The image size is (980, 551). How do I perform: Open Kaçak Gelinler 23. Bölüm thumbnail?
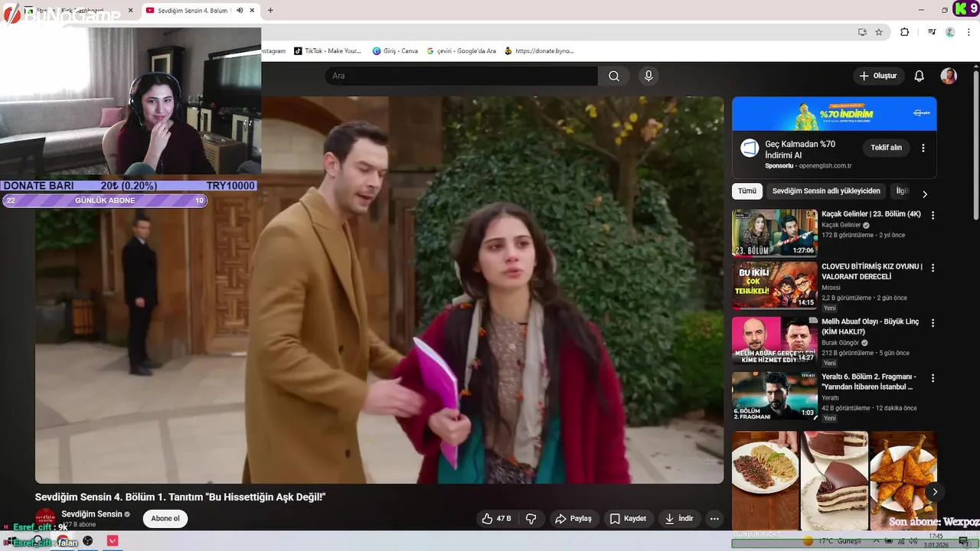(775, 233)
